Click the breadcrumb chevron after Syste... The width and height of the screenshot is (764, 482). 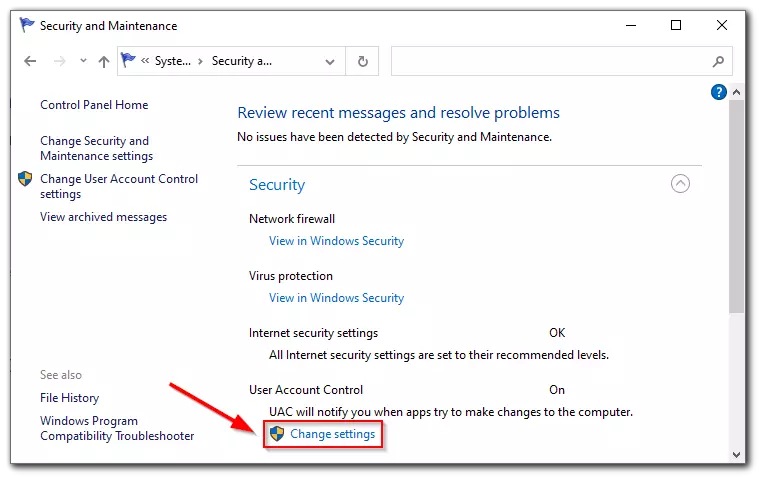pyautogui.click(x=200, y=61)
